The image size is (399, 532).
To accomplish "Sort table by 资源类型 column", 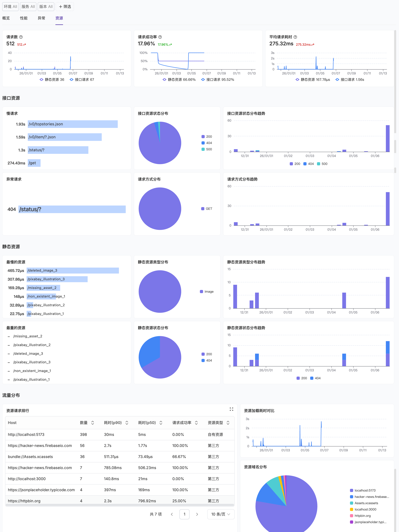I will tap(228, 423).
